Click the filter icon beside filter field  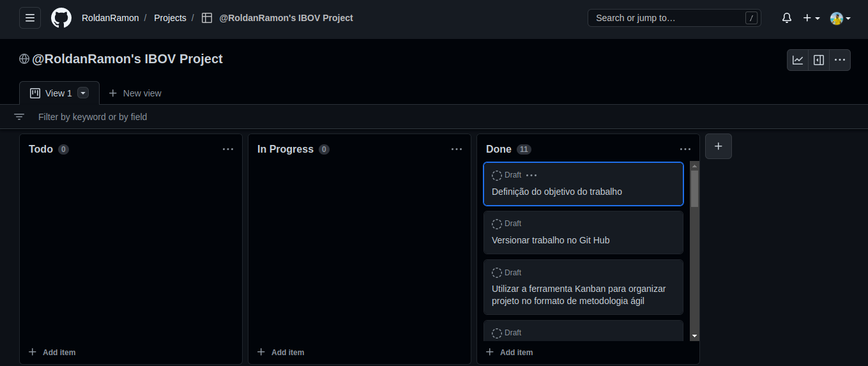coord(19,117)
